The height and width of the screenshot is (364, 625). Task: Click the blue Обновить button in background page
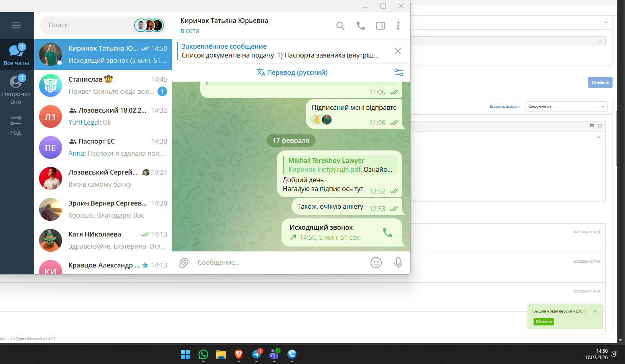tap(600, 82)
